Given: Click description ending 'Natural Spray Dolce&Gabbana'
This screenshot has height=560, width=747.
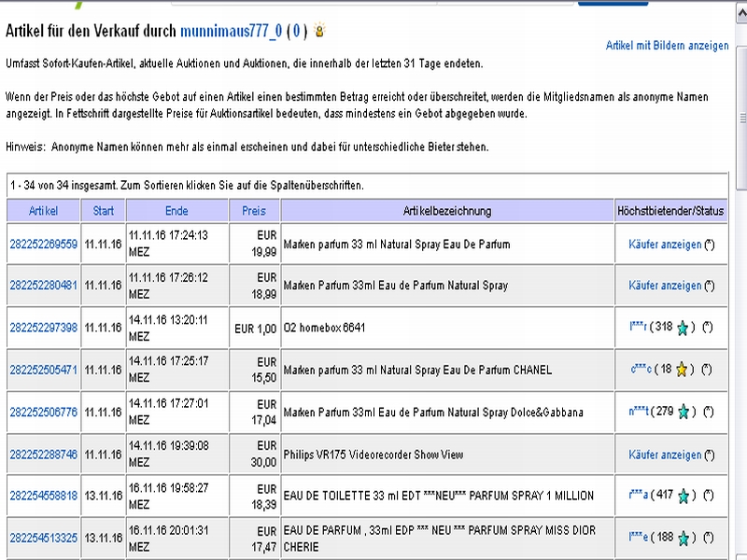Looking at the screenshot, I should click(x=433, y=413).
